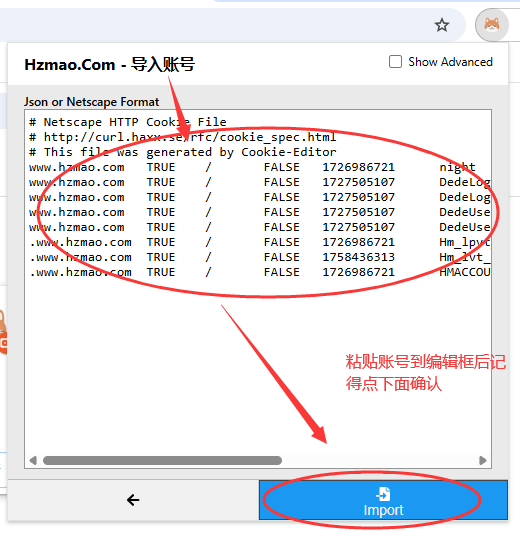The image size is (520, 539).
Task: Click the blue Import button
Action: click(x=383, y=500)
